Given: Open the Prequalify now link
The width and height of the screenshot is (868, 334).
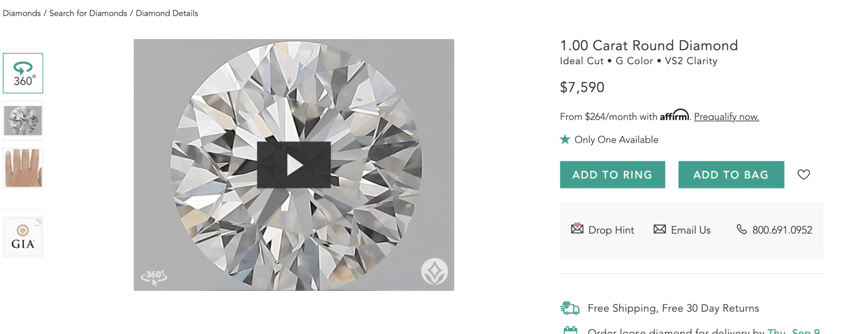Looking at the screenshot, I should click(726, 116).
